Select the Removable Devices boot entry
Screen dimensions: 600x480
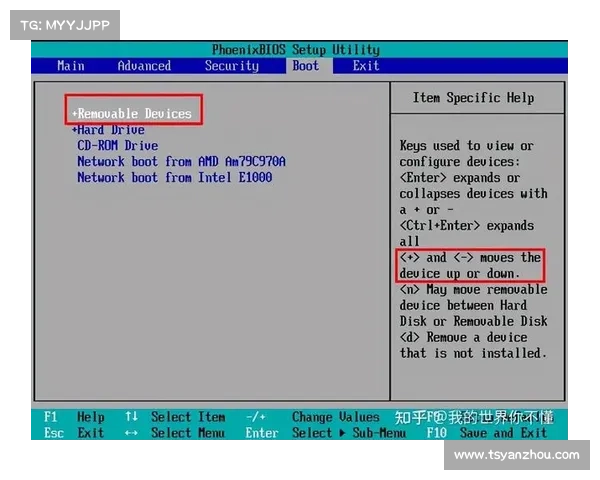(x=134, y=113)
